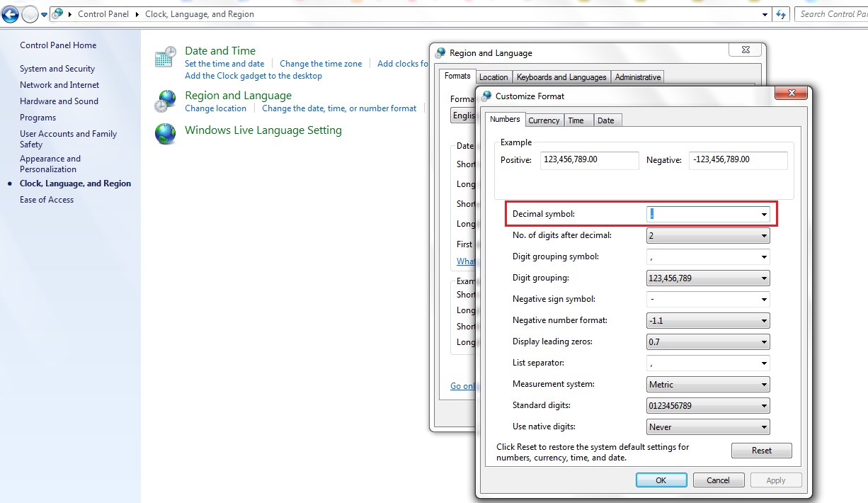Switch to the Time tab
Image resolution: width=868 pixels, height=503 pixels.
click(x=576, y=120)
